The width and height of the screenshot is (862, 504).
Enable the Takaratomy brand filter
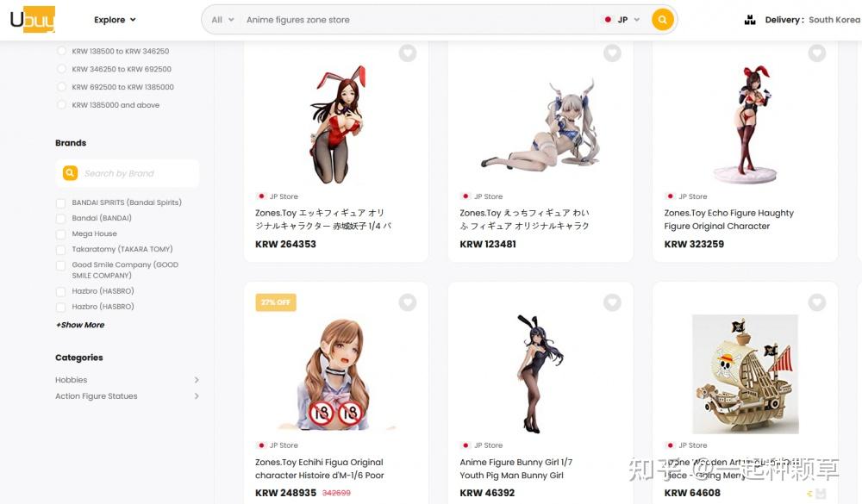tap(61, 250)
